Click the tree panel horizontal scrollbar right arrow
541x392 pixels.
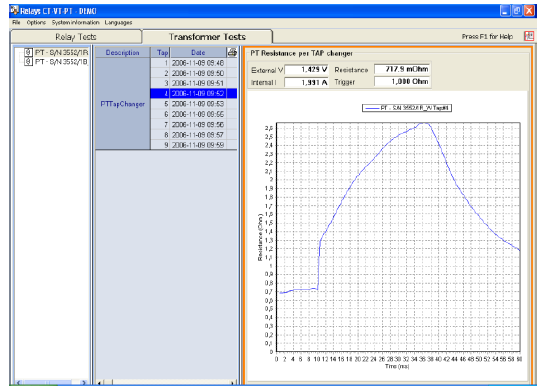[83, 382]
